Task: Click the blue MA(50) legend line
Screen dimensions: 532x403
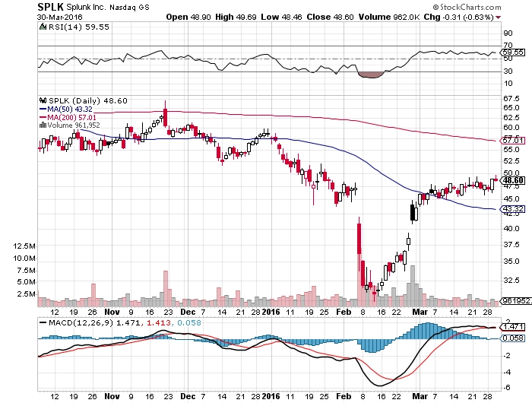Action: point(43,109)
